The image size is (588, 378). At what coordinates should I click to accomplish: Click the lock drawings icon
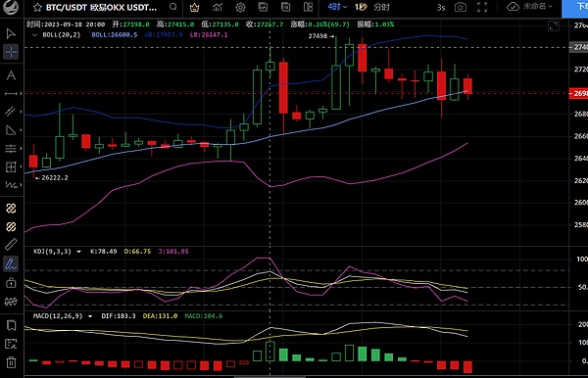point(11,283)
